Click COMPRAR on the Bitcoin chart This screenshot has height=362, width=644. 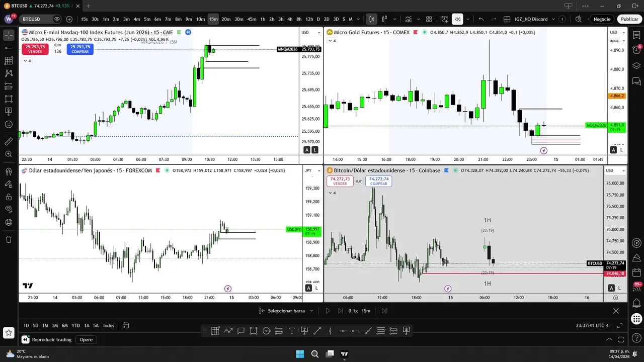click(378, 181)
